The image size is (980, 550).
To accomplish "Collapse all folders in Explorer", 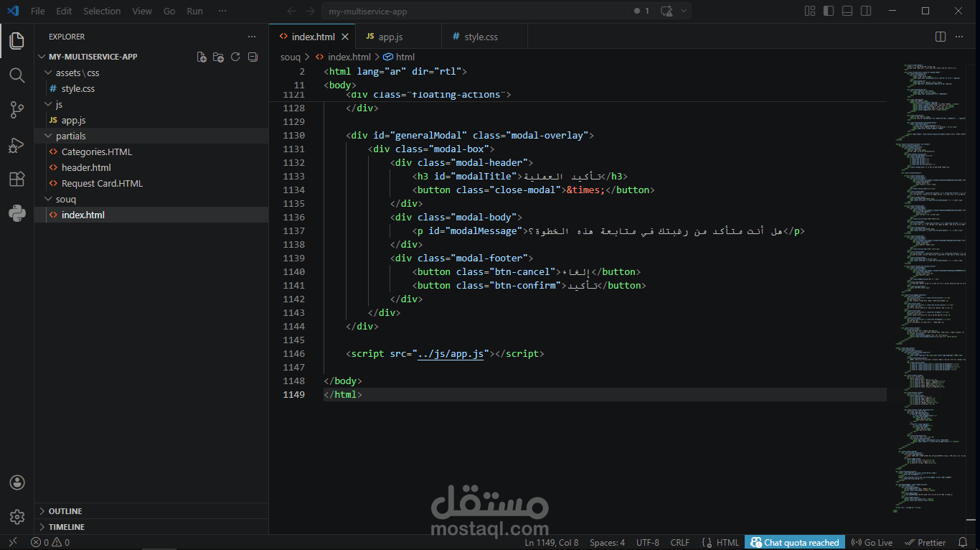I will click(x=253, y=57).
